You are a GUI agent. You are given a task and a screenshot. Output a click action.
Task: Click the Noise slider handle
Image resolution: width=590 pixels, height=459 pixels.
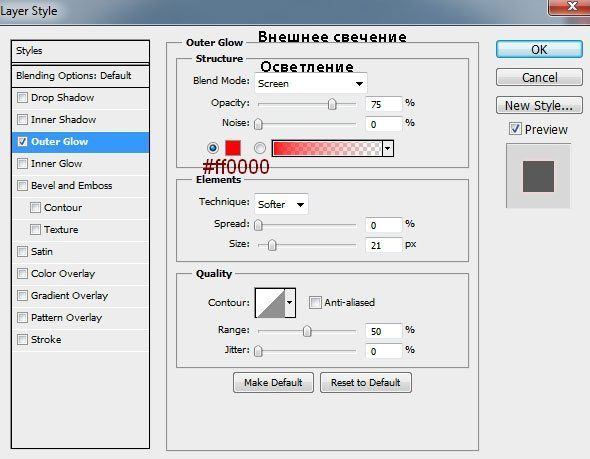click(x=258, y=124)
